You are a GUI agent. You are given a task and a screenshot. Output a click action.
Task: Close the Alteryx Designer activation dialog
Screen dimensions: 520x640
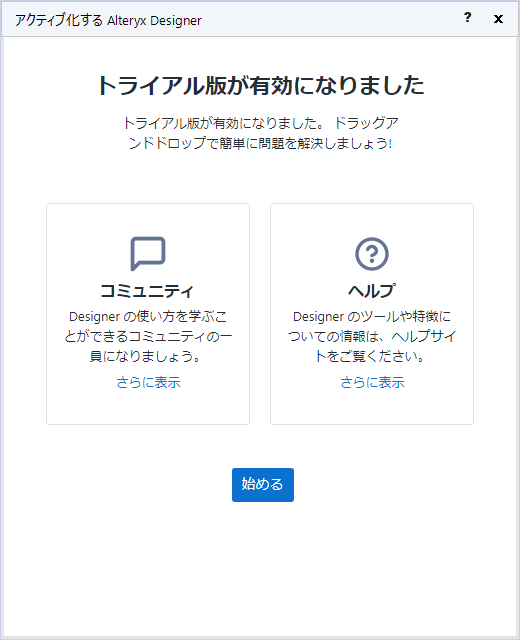tap(498, 19)
